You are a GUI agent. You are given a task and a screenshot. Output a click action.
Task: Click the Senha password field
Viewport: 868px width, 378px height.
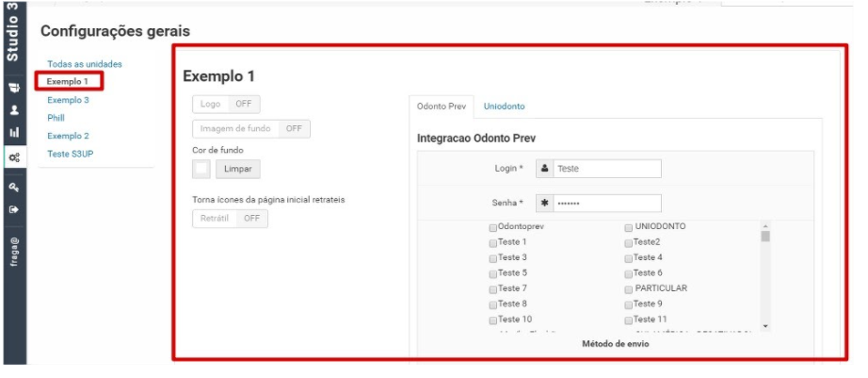tap(606, 203)
